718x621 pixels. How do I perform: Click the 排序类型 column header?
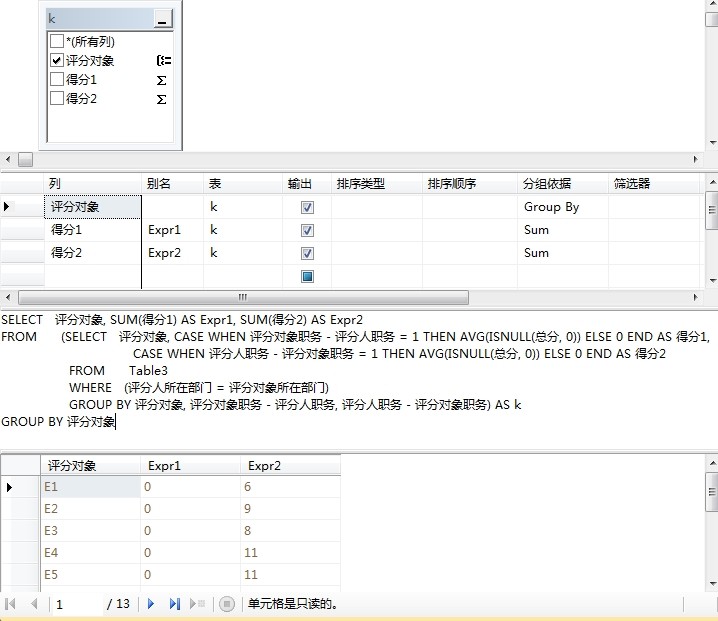375,184
